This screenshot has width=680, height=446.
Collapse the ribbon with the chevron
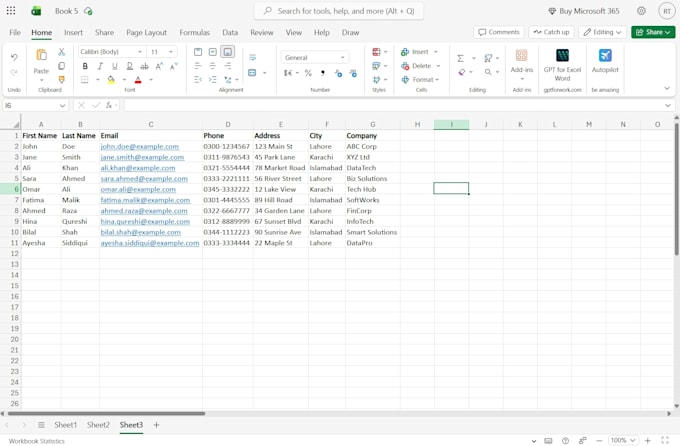point(667,88)
